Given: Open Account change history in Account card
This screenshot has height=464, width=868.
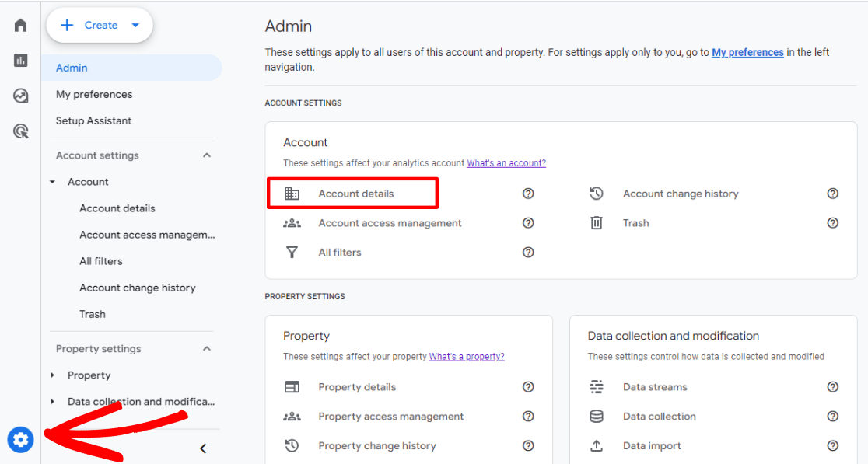Looking at the screenshot, I should click(x=681, y=194).
